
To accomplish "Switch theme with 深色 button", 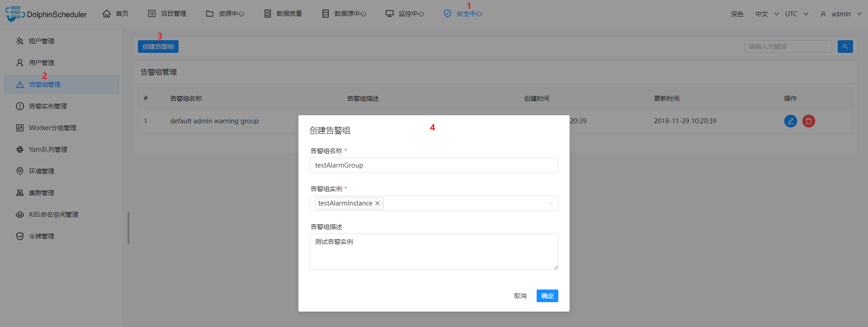I will (737, 14).
